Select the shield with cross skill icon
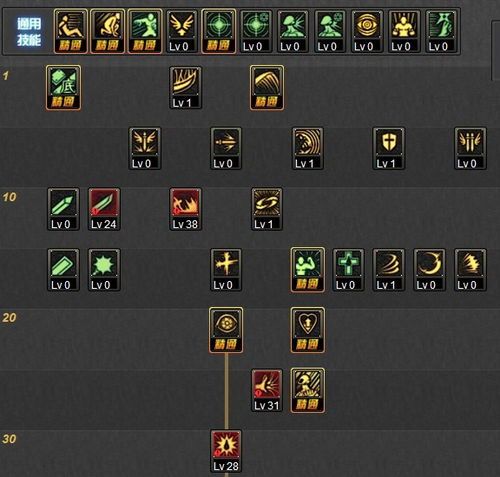The image size is (500, 477). click(389, 148)
